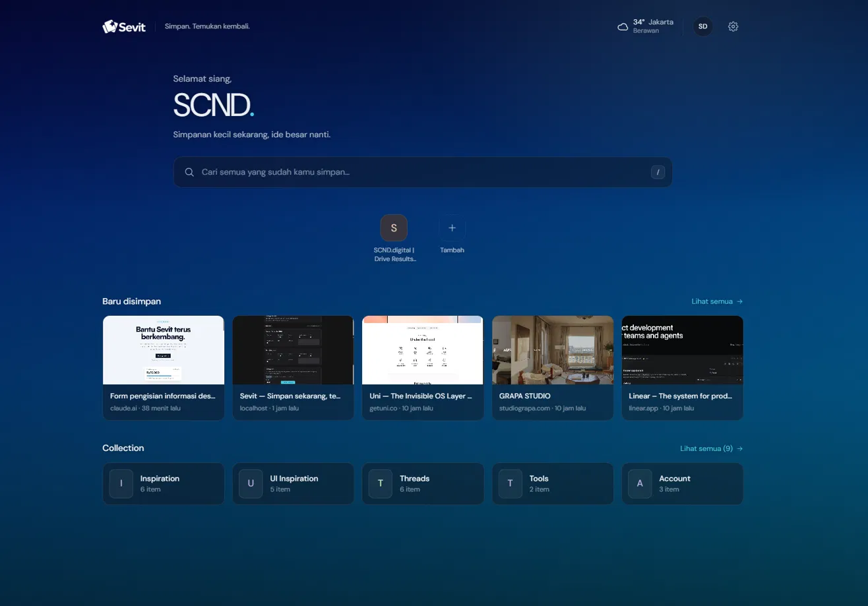Open the Sevit localhost saved card thumbnail
This screenshot has width=868, height=606.
tap(293, 350)
